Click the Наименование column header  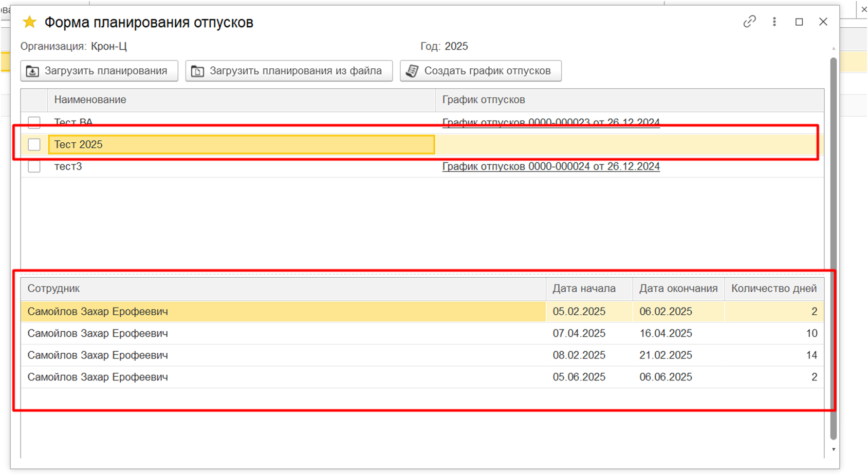[242, 100]
